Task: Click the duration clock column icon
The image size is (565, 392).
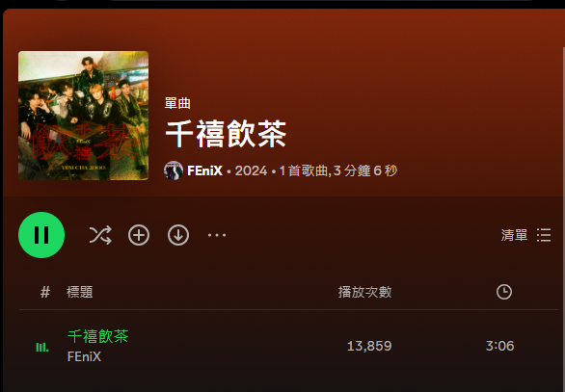Action: [504, 292]
